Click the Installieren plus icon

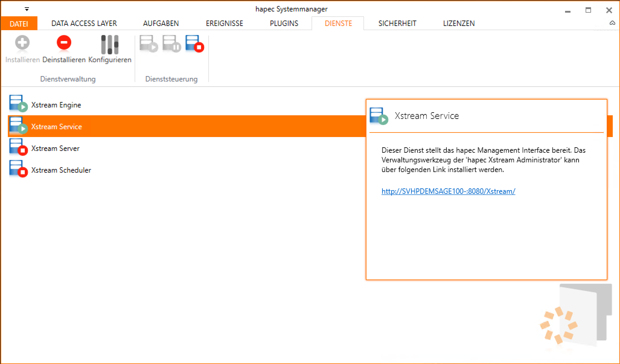point(22,43)
